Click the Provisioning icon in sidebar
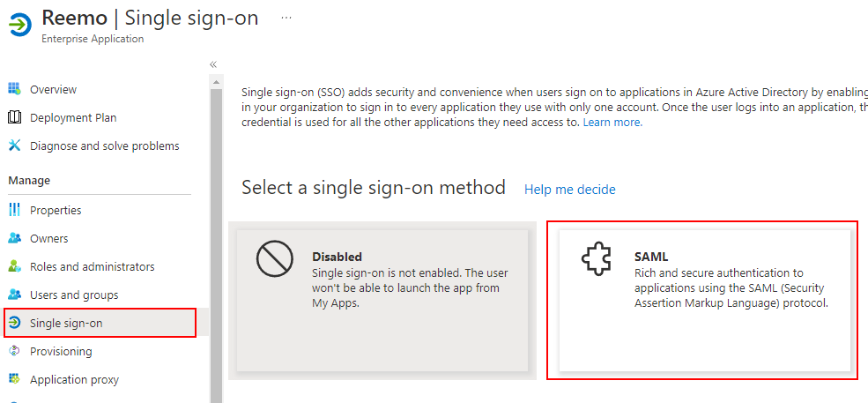 [x=14, y=351]
